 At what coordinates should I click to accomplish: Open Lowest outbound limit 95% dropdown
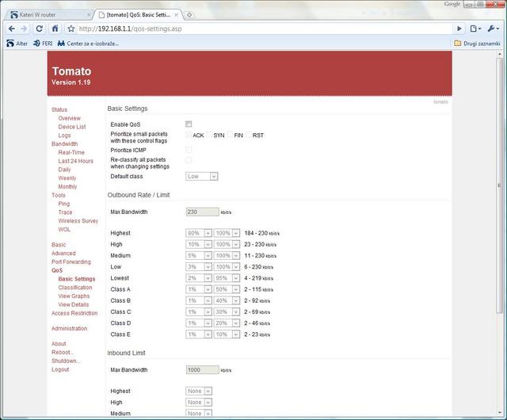(227, 278)
